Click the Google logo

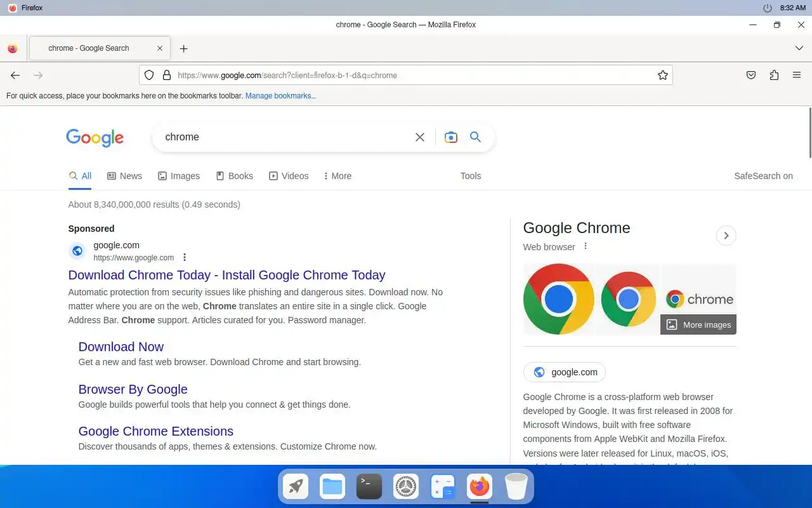(95, 138)
